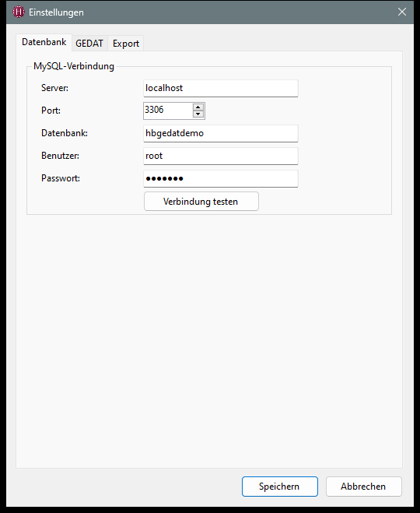The height and width of the screenshot is (513, 420).
Task: Focus the masked Passwort field
Action: tap(221, 178)
